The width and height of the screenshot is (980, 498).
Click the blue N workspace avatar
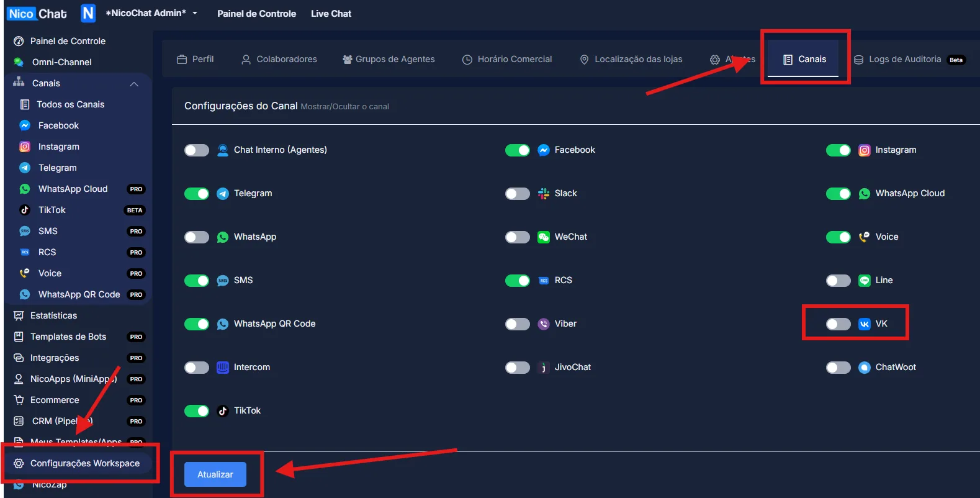coord(88,13)
